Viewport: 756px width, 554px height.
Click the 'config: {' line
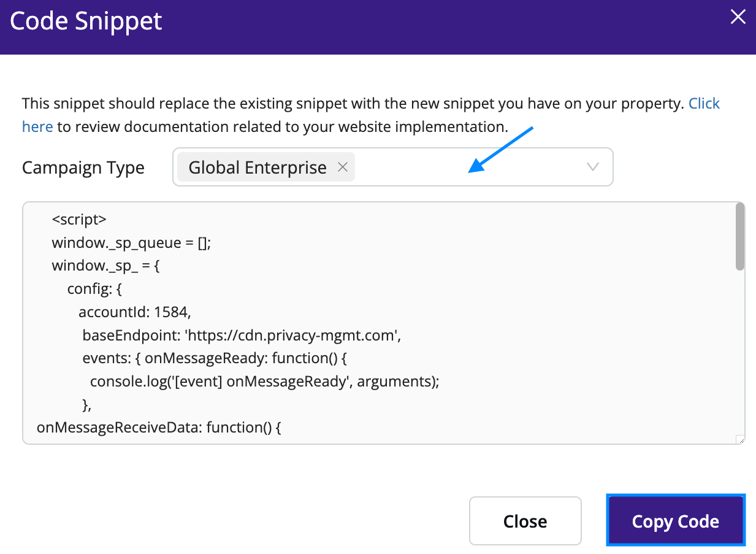tap(95, 289)
